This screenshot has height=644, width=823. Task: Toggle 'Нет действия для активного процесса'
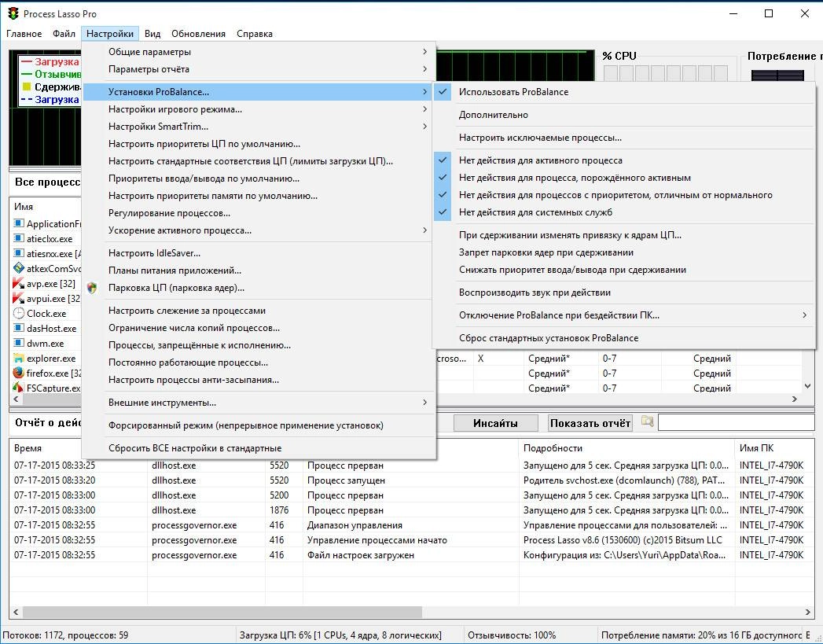(624, 160)
